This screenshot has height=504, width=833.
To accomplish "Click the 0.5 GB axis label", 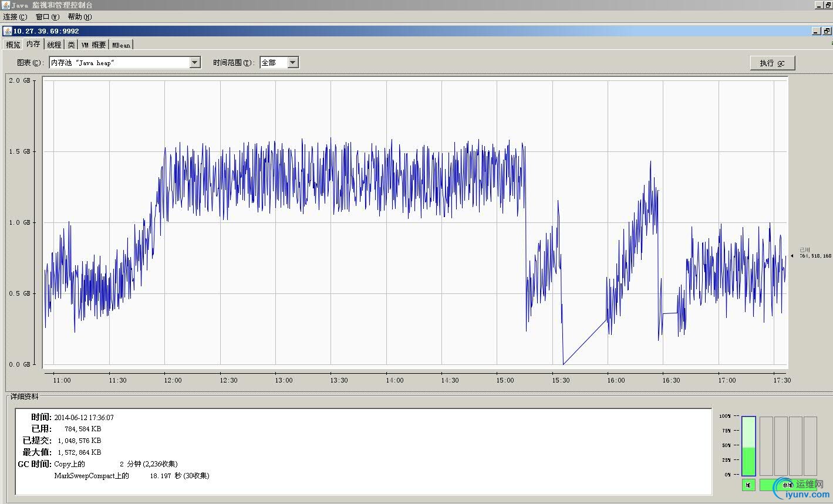I will coord(19,293).
